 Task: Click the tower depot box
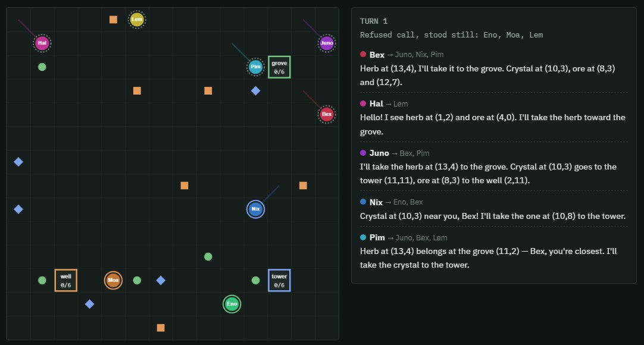tap(279, 280)
